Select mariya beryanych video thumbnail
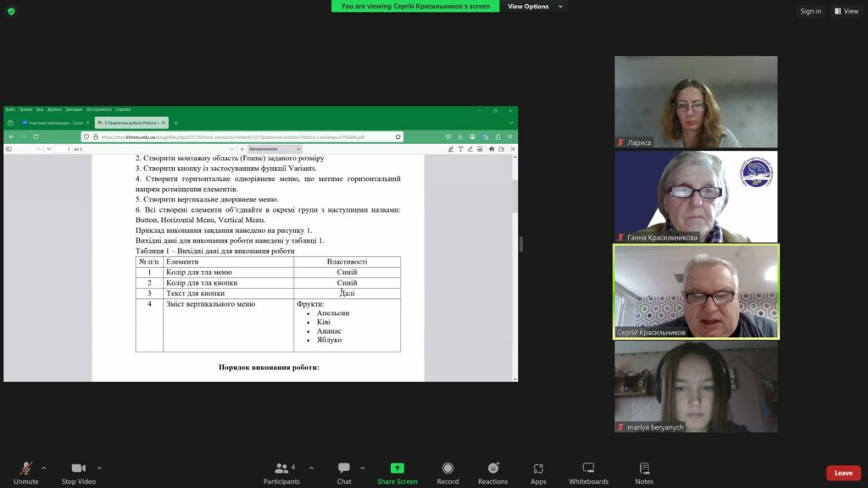This screenshot has width=868, height=488. point(695,386)
